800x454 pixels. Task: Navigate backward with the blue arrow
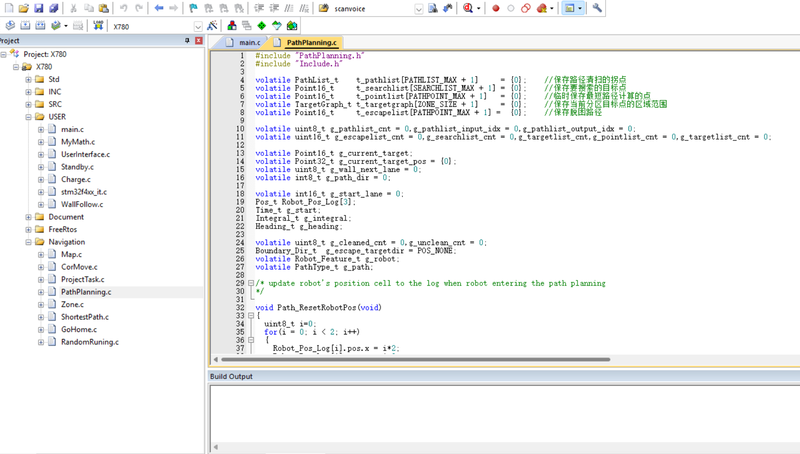(158, 8)
